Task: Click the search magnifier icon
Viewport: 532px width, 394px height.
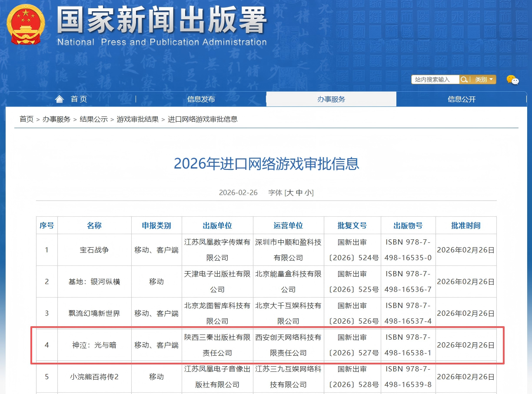Action: pyautogui.click(x=464, y=79)
